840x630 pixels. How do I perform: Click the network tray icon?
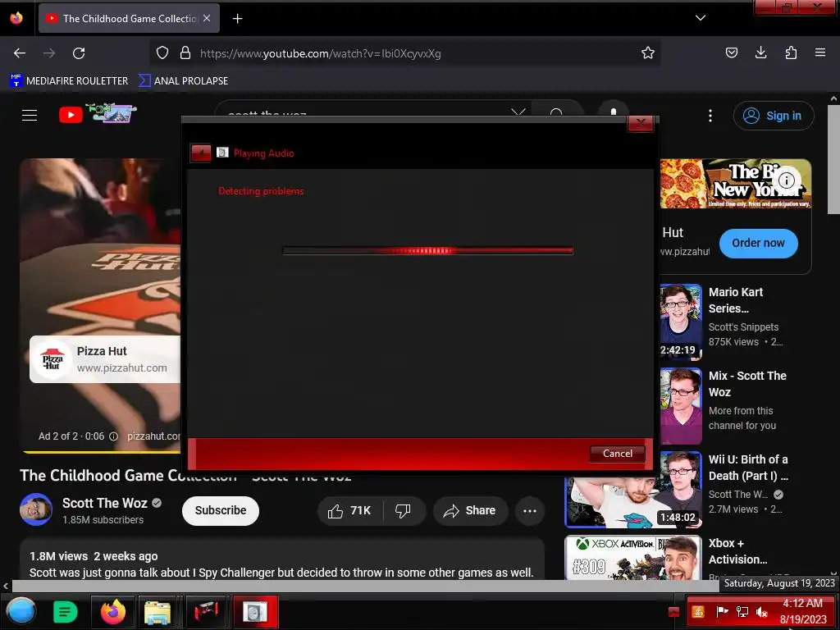pyautogui.click(x=742, y=611)
